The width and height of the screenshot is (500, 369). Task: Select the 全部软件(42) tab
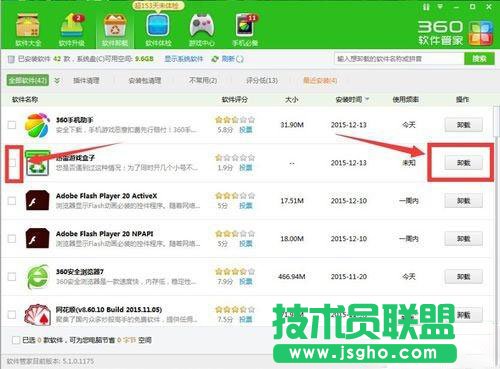[28, 80]
